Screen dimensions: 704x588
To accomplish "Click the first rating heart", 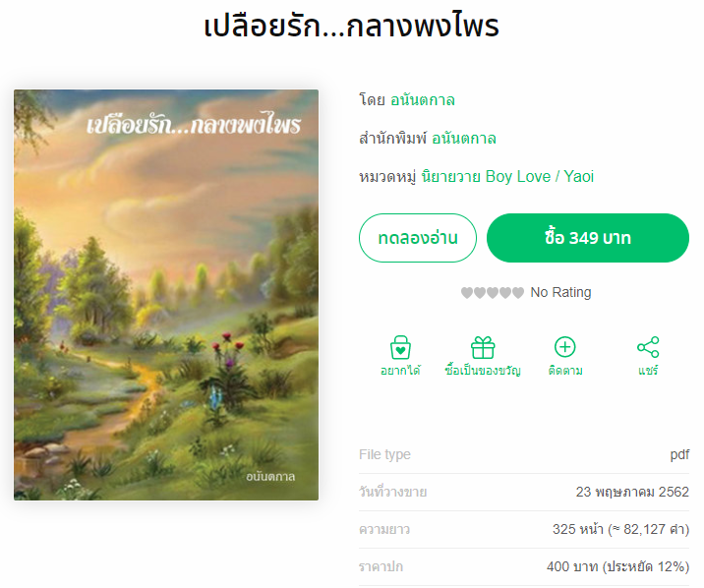I will click(467, 293).
